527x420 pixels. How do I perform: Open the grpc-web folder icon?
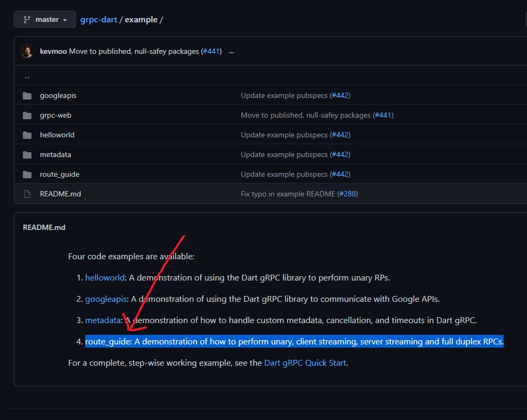tap(27, 116)
